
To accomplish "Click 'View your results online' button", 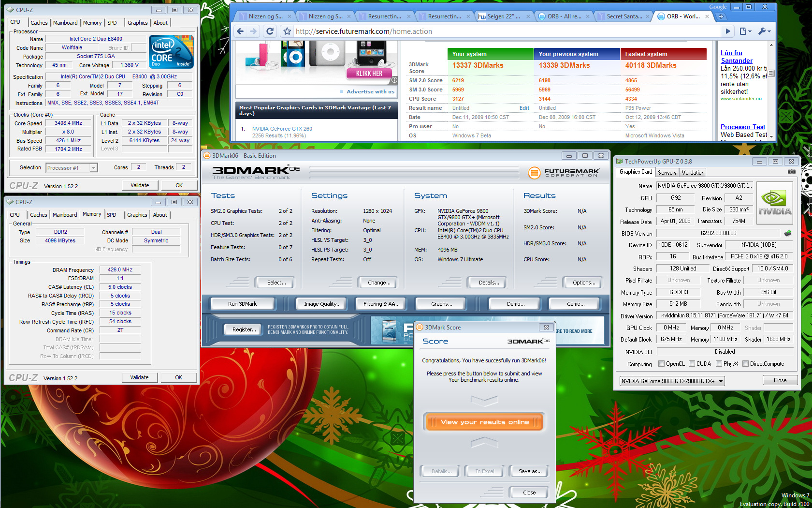I will tap(484, 422).
